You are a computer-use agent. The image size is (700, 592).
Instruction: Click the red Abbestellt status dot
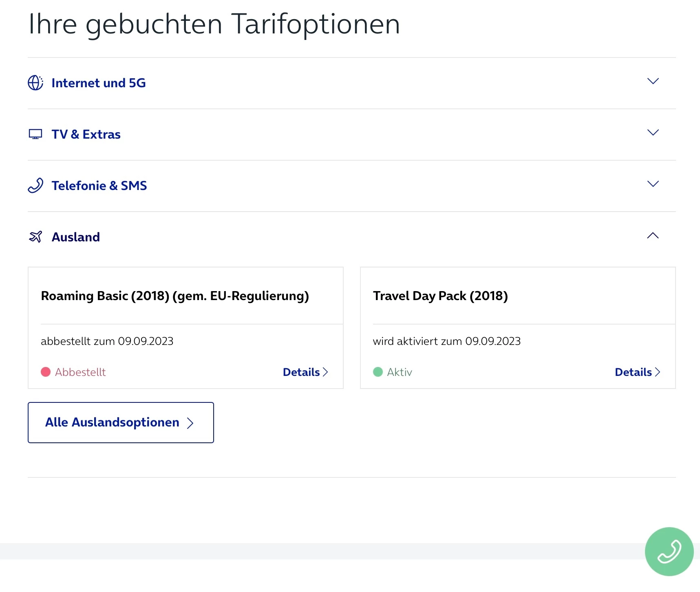tap(46, 372)
